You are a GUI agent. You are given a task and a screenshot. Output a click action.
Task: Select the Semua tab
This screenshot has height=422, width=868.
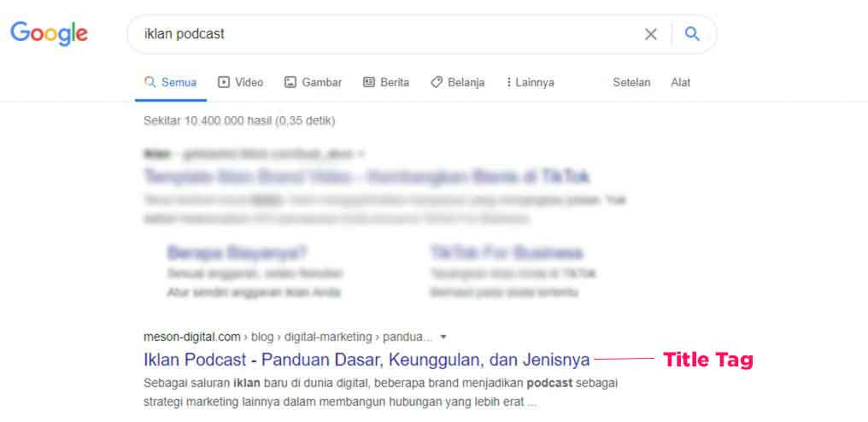click(171, 83)
